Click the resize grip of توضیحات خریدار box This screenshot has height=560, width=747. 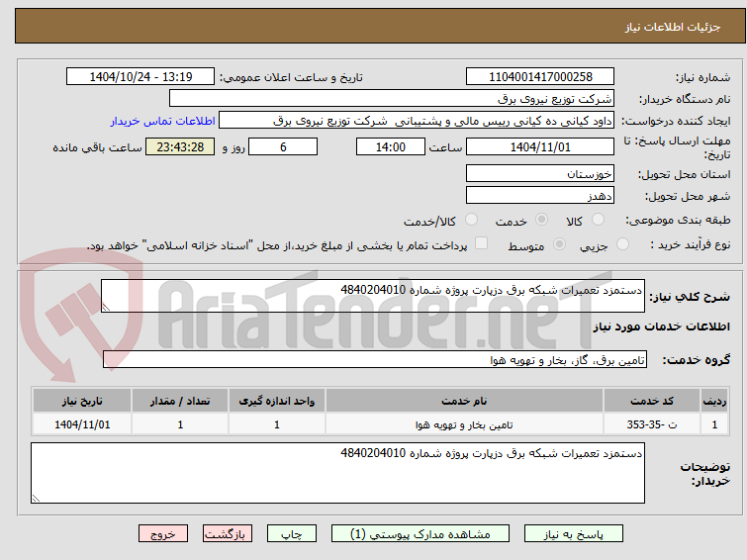pyautogui.click(x=36, y=499)
